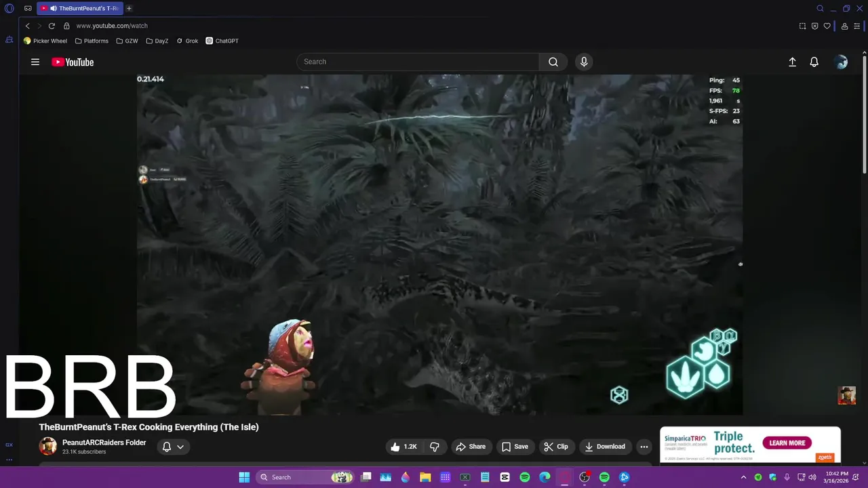
Task: Open clock showing 10:42 PM
Action: coord(837,477)
